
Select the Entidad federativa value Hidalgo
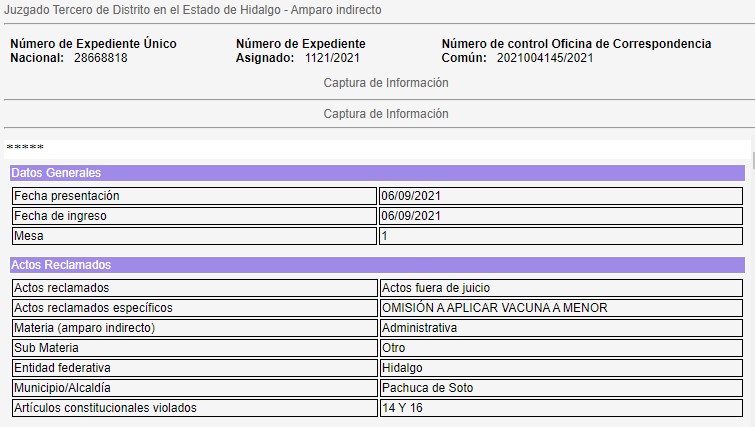(x=560, y=368)
